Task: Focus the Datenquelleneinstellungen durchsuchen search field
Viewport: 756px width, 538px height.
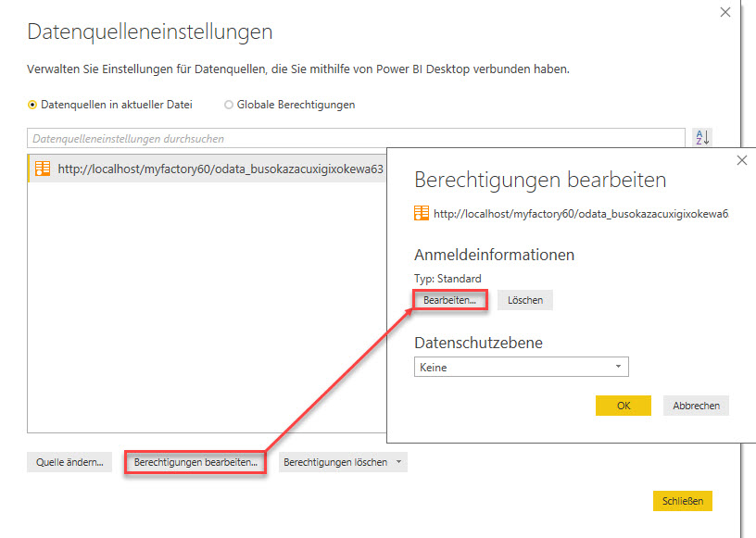Action: point(356,138)
